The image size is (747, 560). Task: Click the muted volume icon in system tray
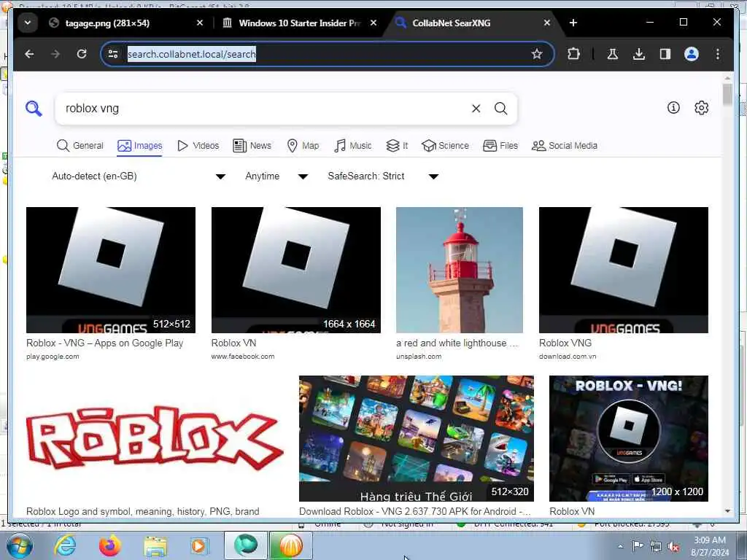pos(673,547)
